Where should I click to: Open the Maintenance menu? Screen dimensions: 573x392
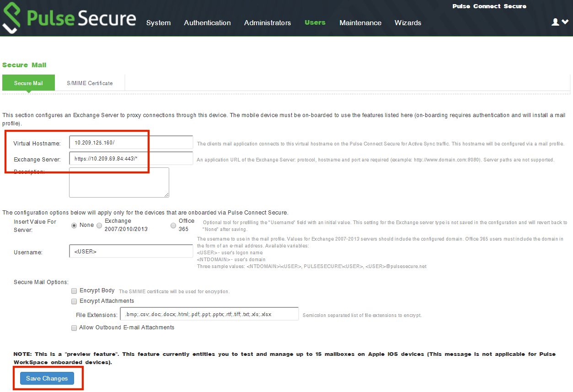(360, 23)
